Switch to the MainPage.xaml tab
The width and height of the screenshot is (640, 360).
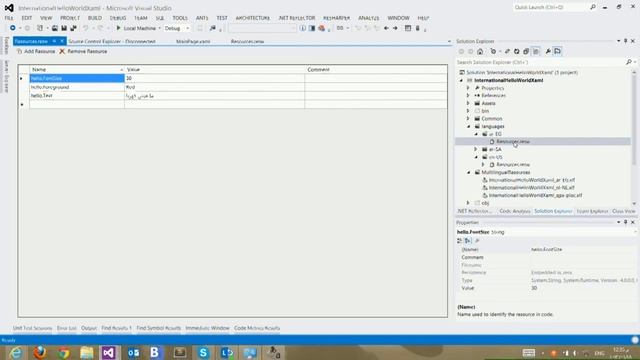[x=193, y=41]
